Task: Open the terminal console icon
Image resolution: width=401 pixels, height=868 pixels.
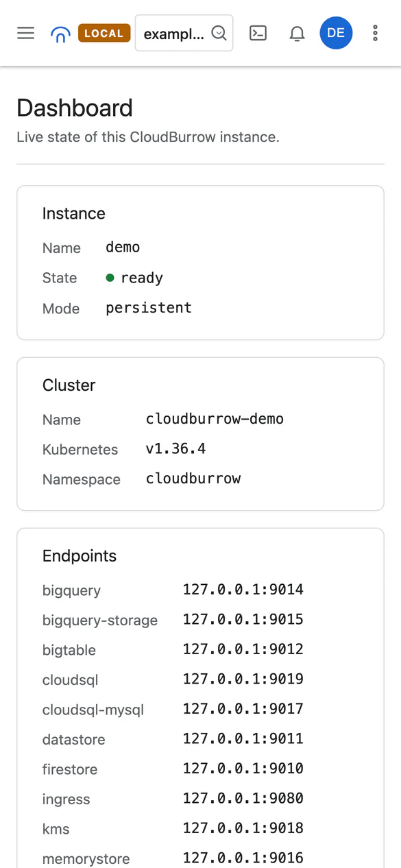Action: point(258,33)
